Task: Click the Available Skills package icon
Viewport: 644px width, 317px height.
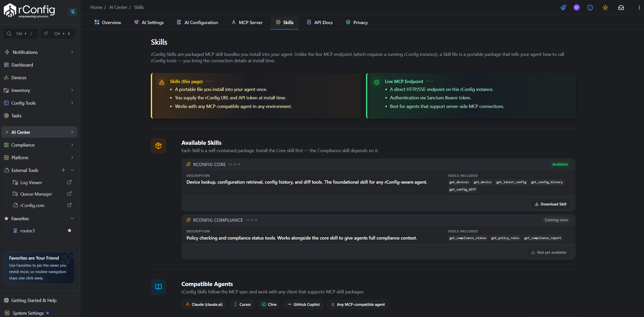Action: 158,146
